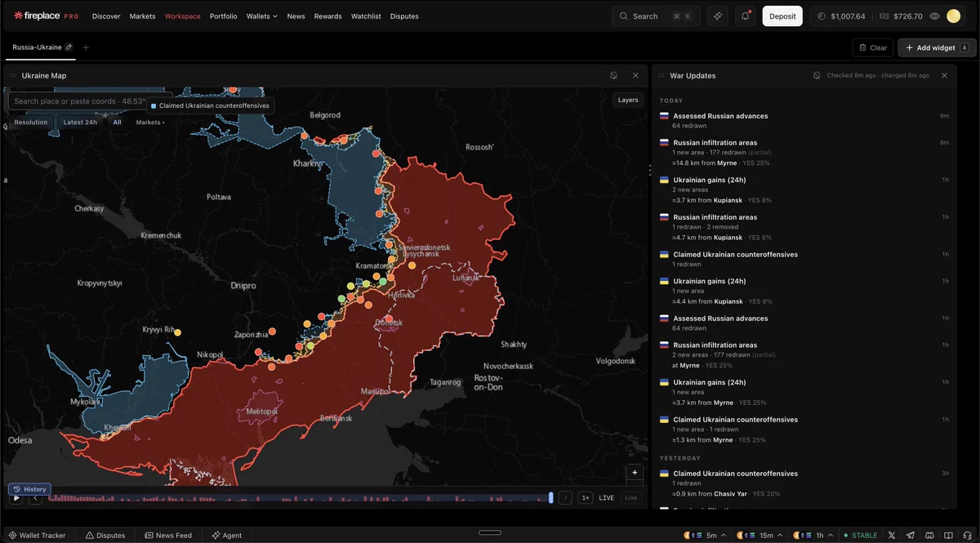Click yellow marker near Kryvyi Rih
Screen dimensions: 980x543
click(177, 332)
